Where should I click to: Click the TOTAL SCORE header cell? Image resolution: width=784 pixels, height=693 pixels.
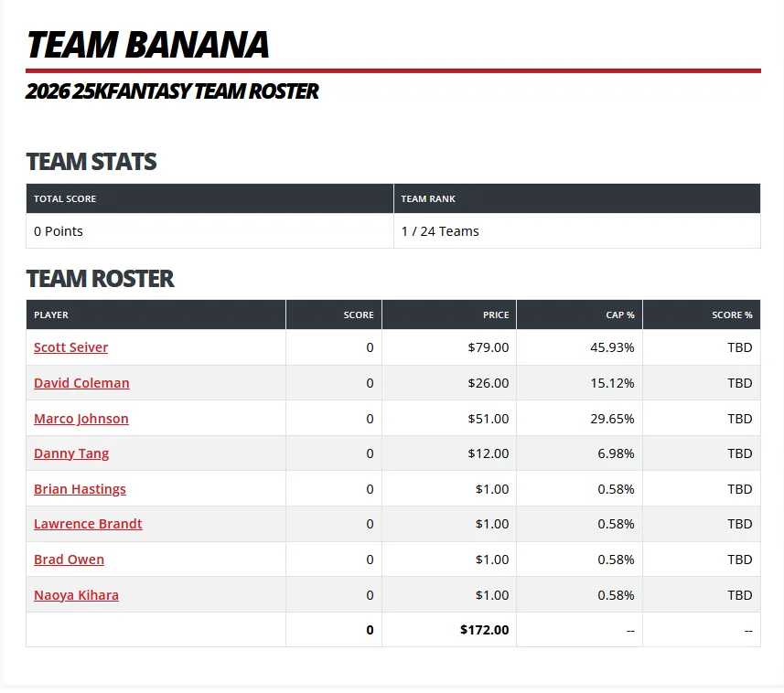[210, 198]
